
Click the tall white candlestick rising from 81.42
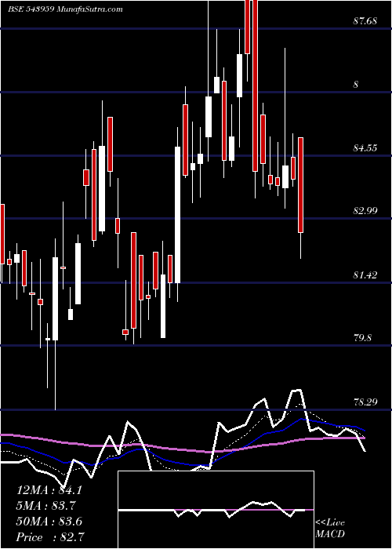click(178, 215)
